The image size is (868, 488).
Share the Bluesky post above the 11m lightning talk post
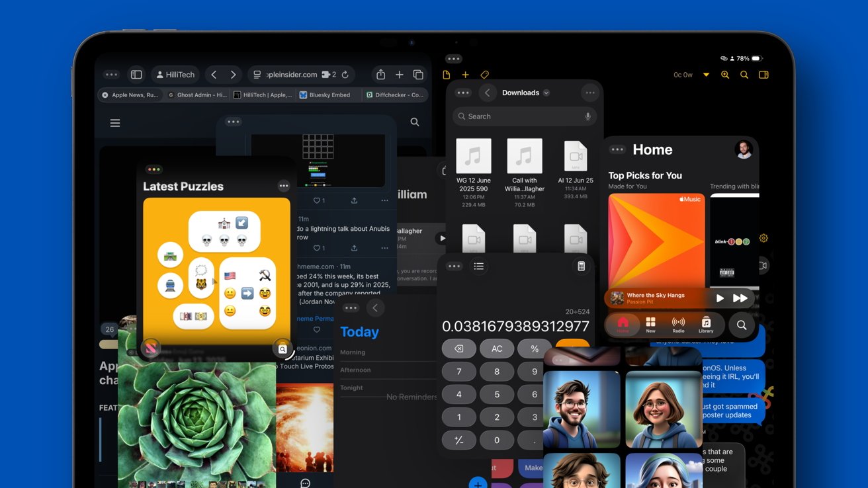point(354,200)
